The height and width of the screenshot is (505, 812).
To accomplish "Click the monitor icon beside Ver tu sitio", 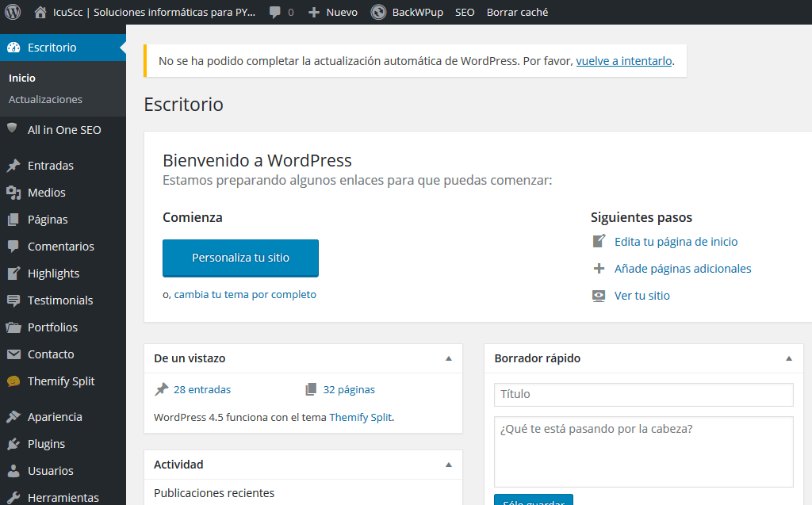I will click(599, 296).
